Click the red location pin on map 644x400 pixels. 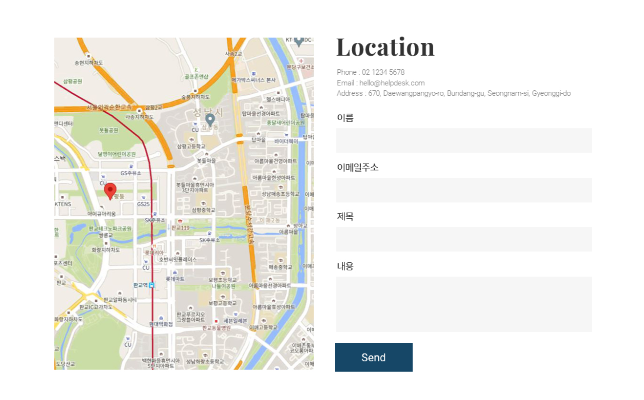110,191
